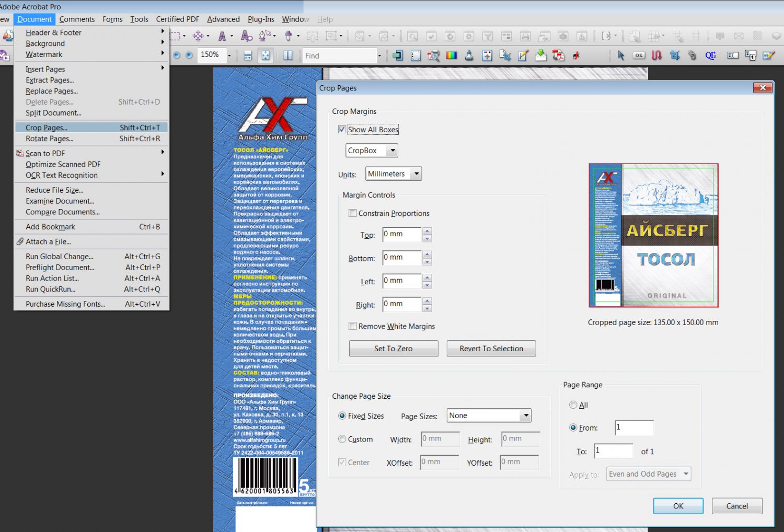The image size is (784, 532).
Task: Open the Even and Odd Pages dropdown
Action: click(x=649, y=474)
